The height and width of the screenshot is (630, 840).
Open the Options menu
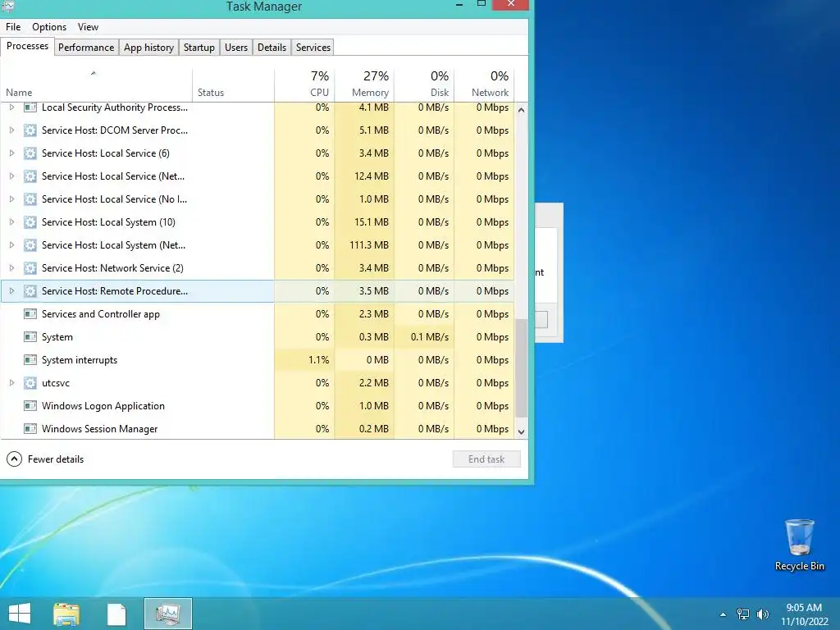(49, 27)
